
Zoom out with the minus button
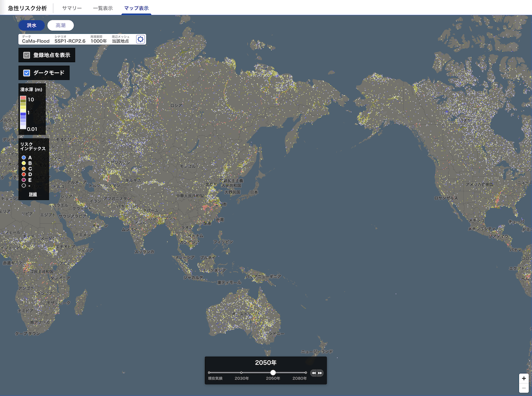[524, 388]
